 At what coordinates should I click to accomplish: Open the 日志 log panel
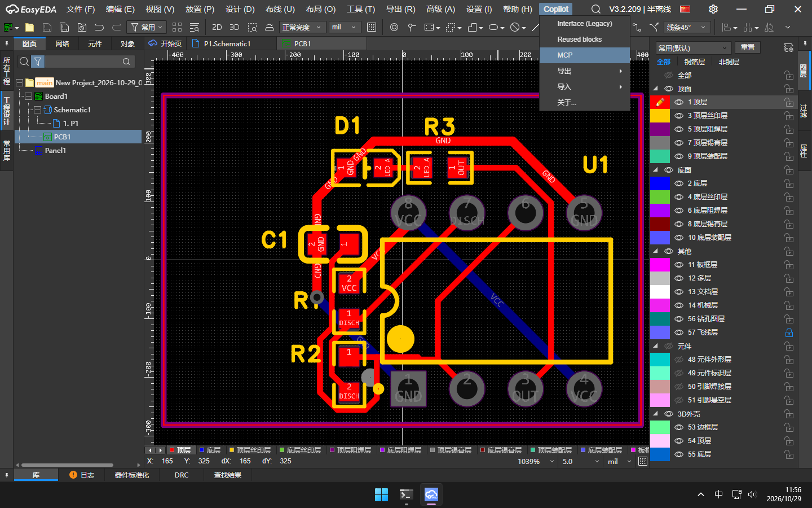tap(82, 475)
